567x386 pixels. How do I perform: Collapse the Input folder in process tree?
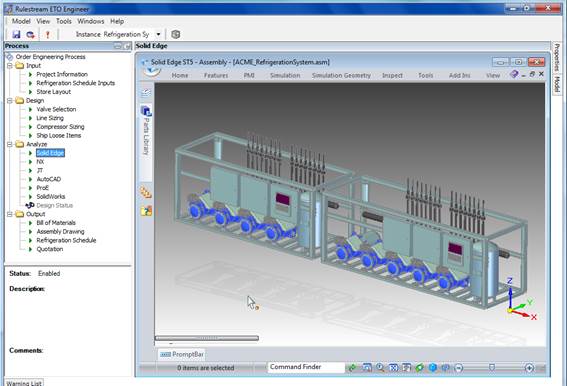coord(10,66)
